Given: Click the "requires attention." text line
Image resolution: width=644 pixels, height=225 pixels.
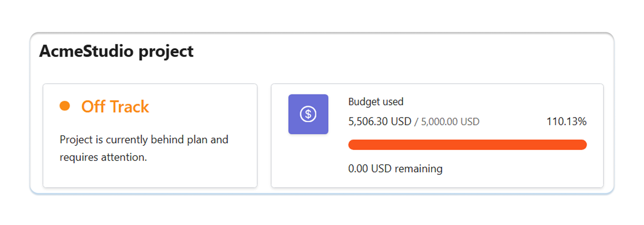Looking at the screenshot, I should coord(103,157).
